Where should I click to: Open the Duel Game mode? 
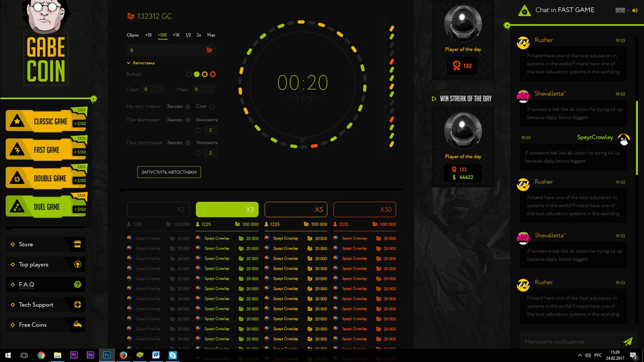[x=46, y=207]
